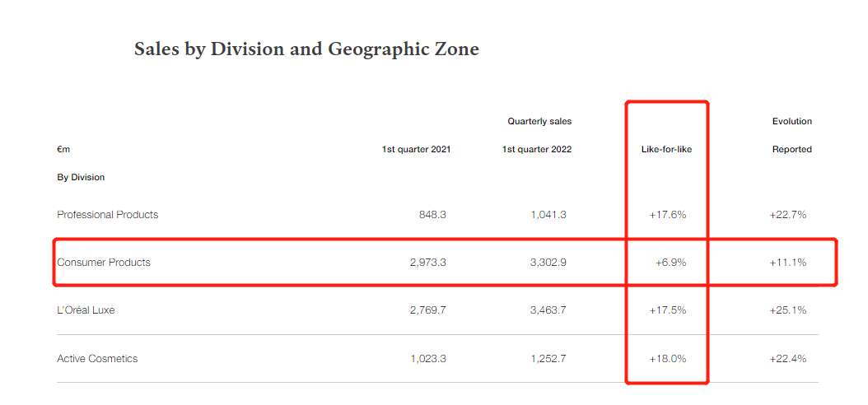Click the +11.1% reported value
868x405 pixels.
tap(788, 263)
